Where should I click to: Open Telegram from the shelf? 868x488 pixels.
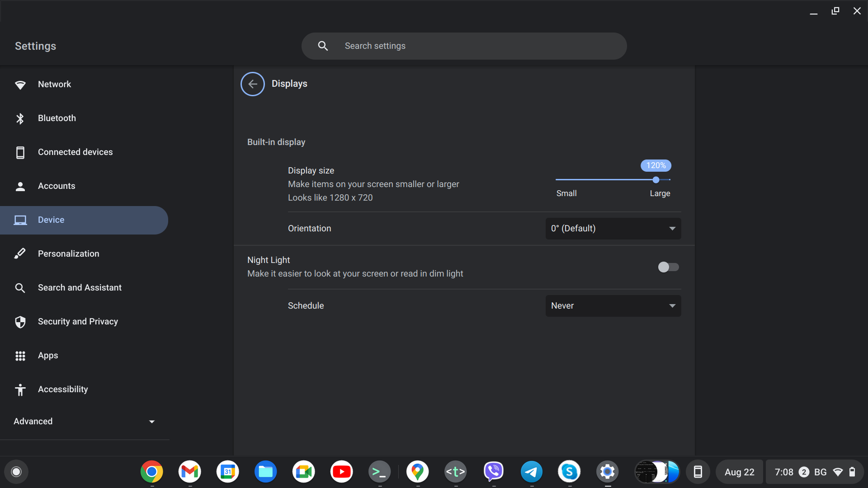[531, 472]
